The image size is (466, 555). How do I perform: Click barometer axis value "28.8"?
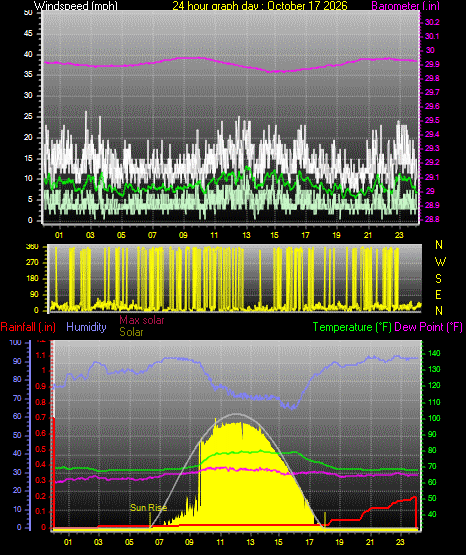point(432,219)
